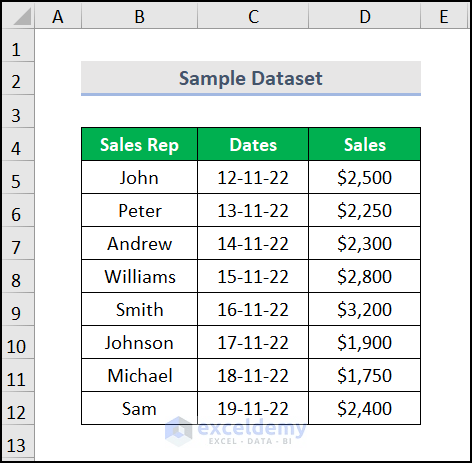Select row 10 header
This screenshot has height=463, width=472.
coord(18,342)
